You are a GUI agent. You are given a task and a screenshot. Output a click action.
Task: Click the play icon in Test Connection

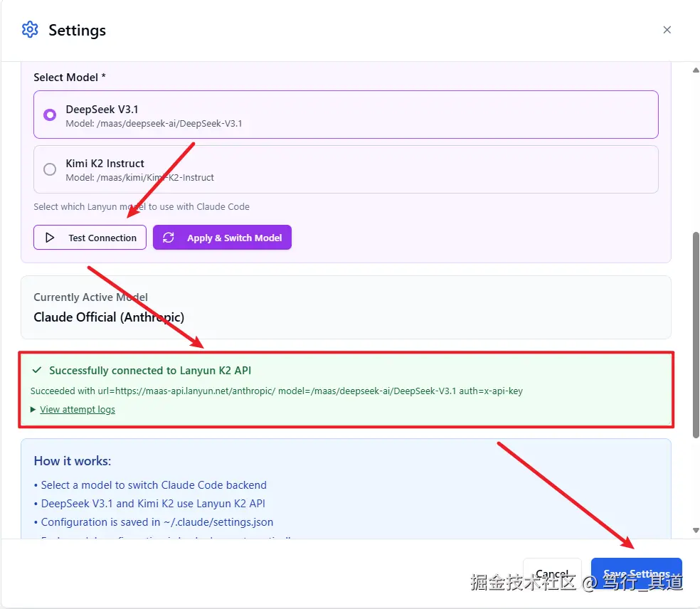(50, 238)
